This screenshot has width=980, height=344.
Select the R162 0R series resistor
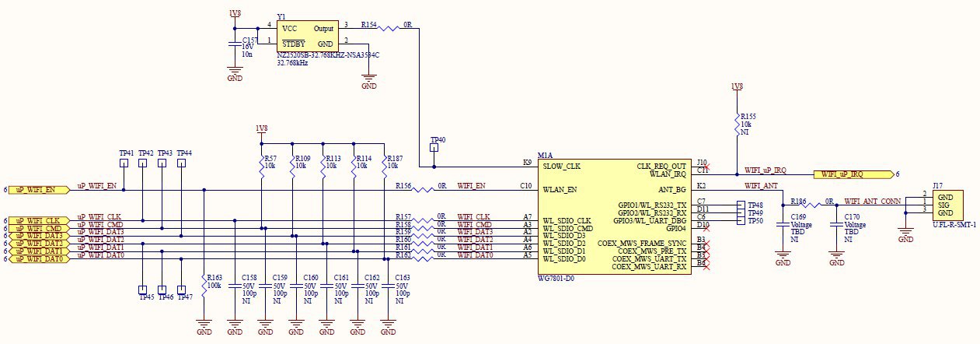point(424,258)
